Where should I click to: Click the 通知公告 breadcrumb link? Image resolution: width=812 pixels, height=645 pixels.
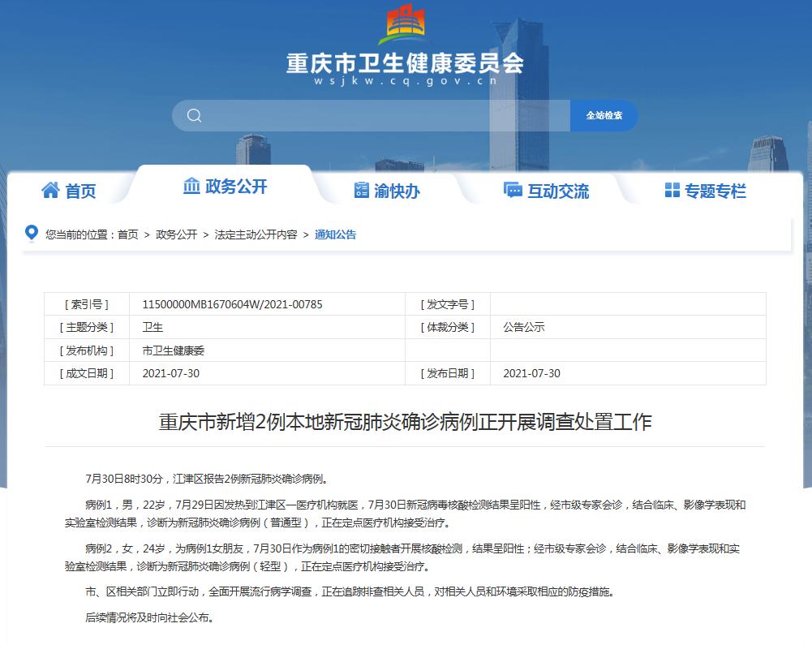(335, 234)
